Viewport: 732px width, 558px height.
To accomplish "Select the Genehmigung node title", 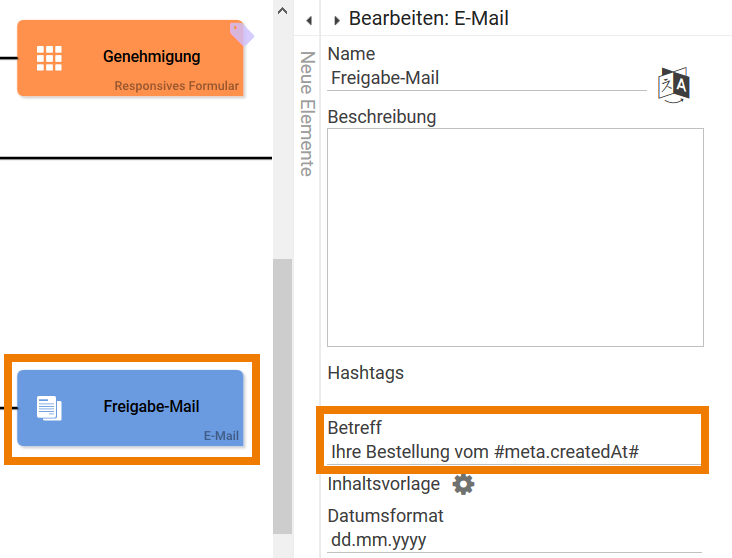I will click(x=151, y=57).
